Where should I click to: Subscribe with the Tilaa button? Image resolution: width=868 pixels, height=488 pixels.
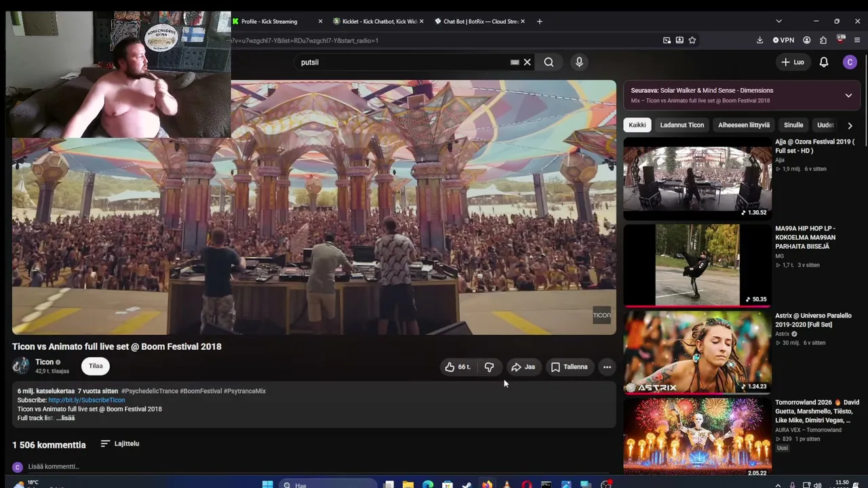click(96, 366)
